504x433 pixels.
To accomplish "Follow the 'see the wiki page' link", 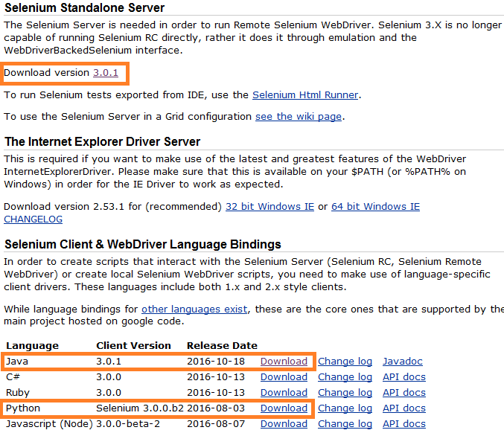I will point(299,117).
